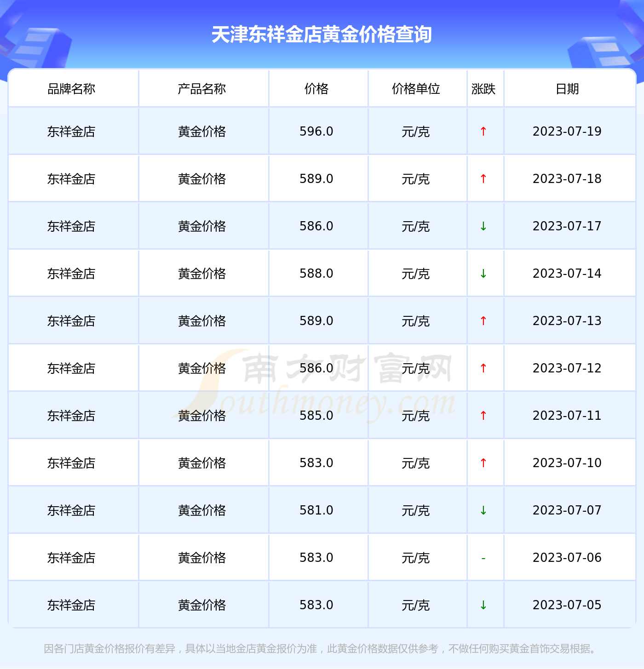Select the price 586.0 for 2023-07-17
This screenshot has width=644, height=669.
coord(316,226)
